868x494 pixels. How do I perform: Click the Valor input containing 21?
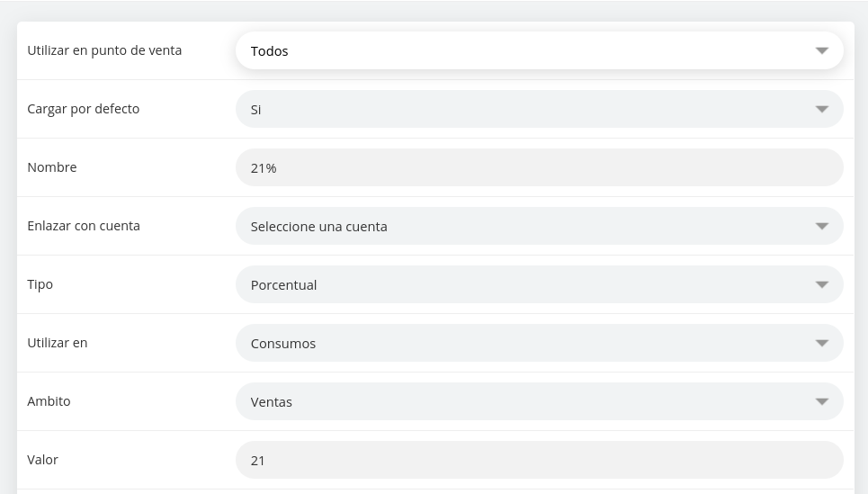[x=539, y=461]
